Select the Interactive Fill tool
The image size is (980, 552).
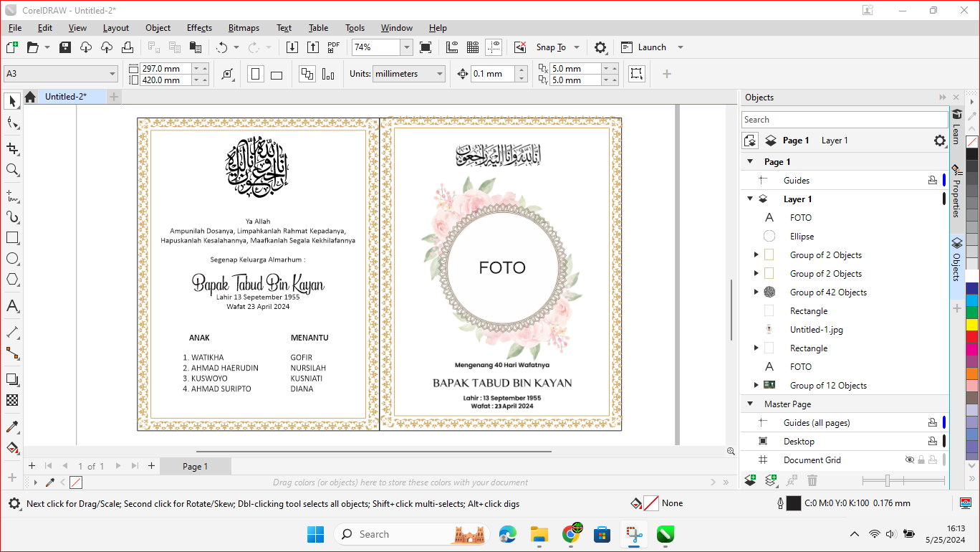pos(12,449)
